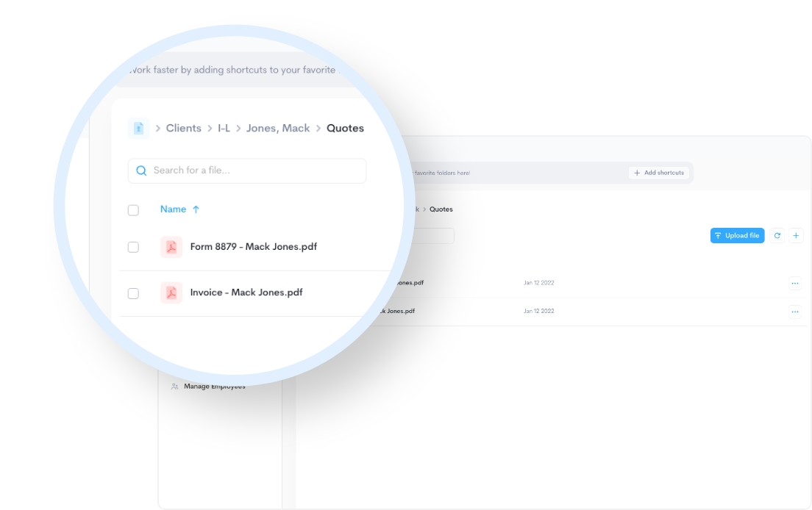Open the Jones, Mack breadcrumb folder
Viewport: 812px width, 510px height.
[278, 128]
